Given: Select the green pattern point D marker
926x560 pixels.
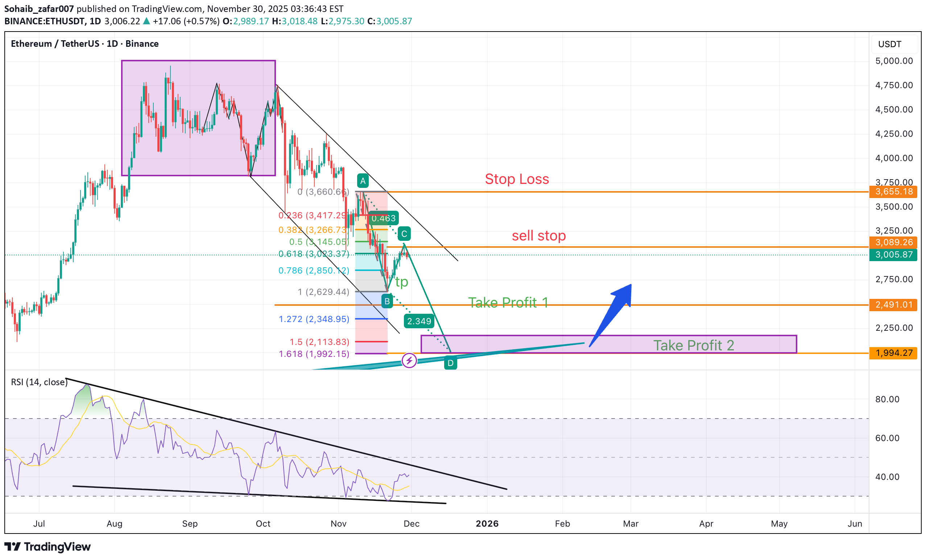Looking at the screenshot, I should [x=450, y=363].
